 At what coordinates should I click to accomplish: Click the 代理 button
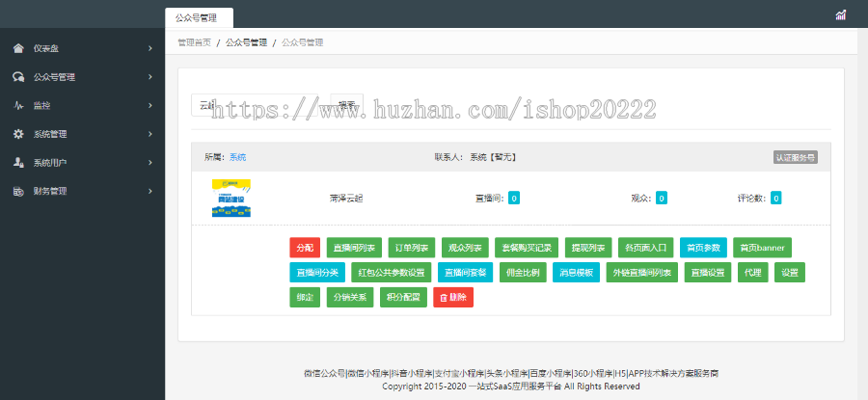point(753,273)
